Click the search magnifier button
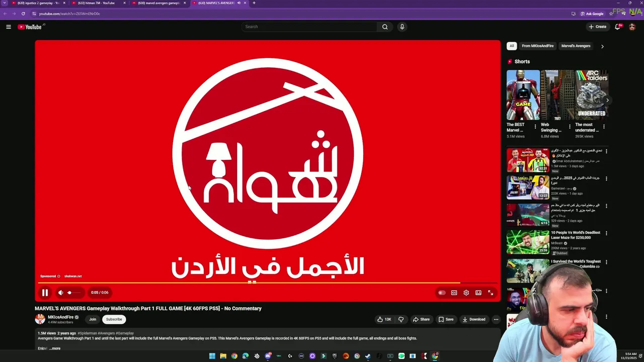The image size is (644, 362). (x=385, y=27)
